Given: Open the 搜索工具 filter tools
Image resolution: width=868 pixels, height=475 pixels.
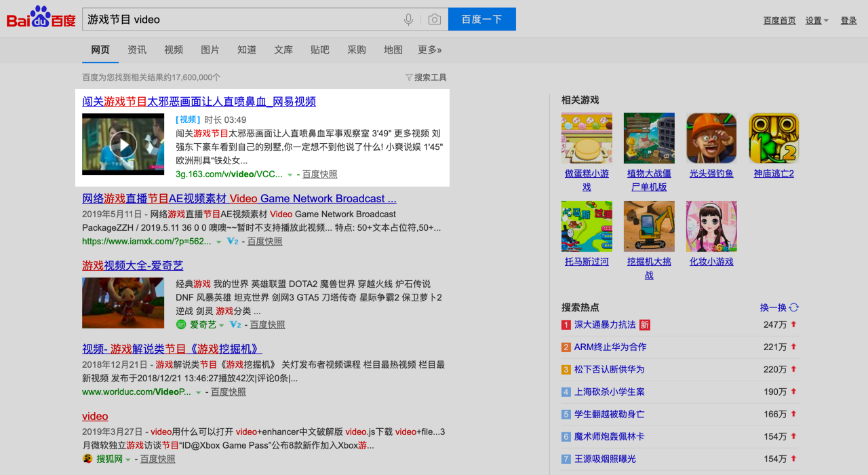Looking at the screenshot, I should 426,77.
